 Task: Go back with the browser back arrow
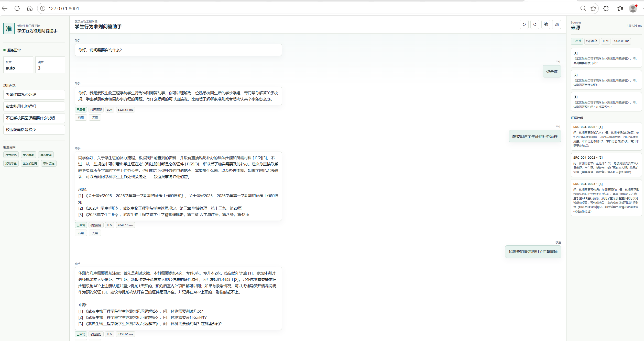5,8
